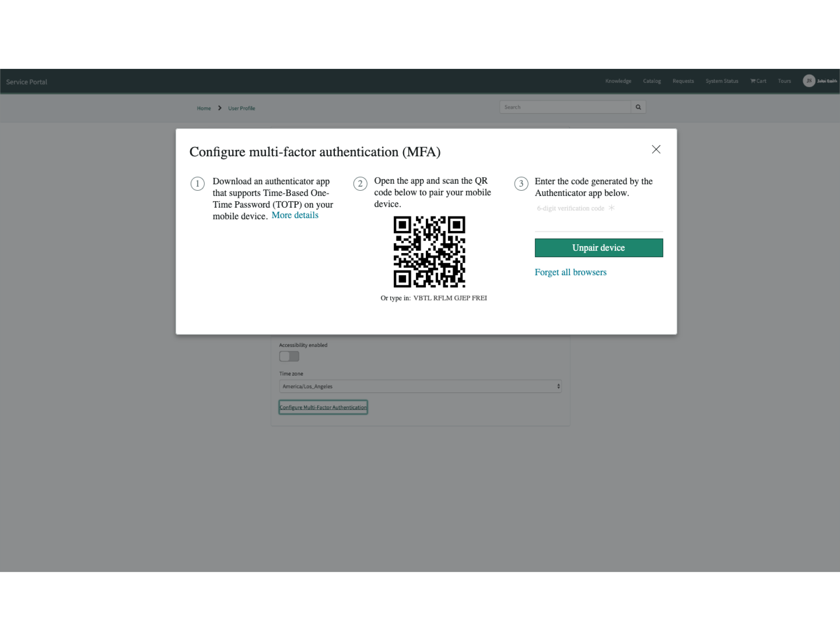Click the step 3 numbered circle
This screenshot has height=641, width=840.
[x=521, y=184]
